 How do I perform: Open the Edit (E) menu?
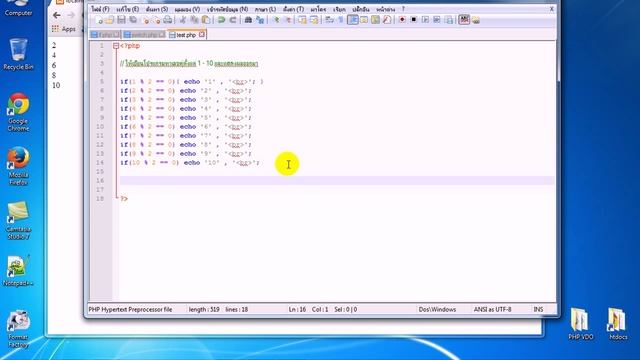127,9
